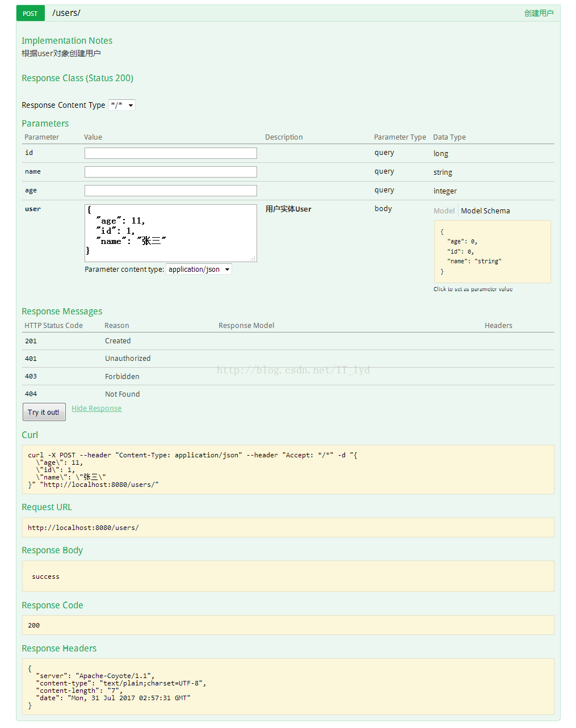
Task: Click the 'Unauthorized' reason text
Action: pos(128,359)
